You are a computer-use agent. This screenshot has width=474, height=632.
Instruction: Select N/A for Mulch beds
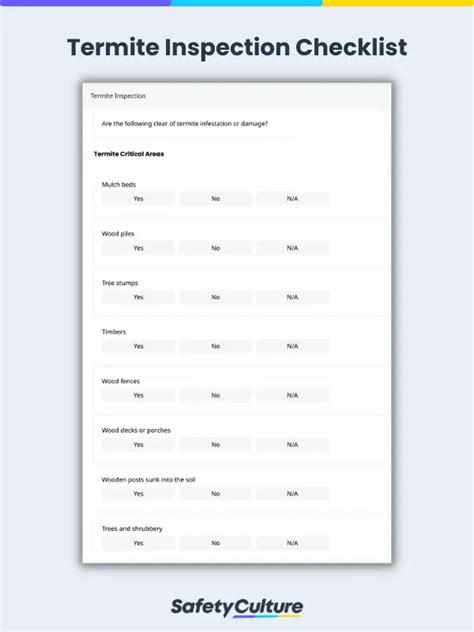click(293, 199)
